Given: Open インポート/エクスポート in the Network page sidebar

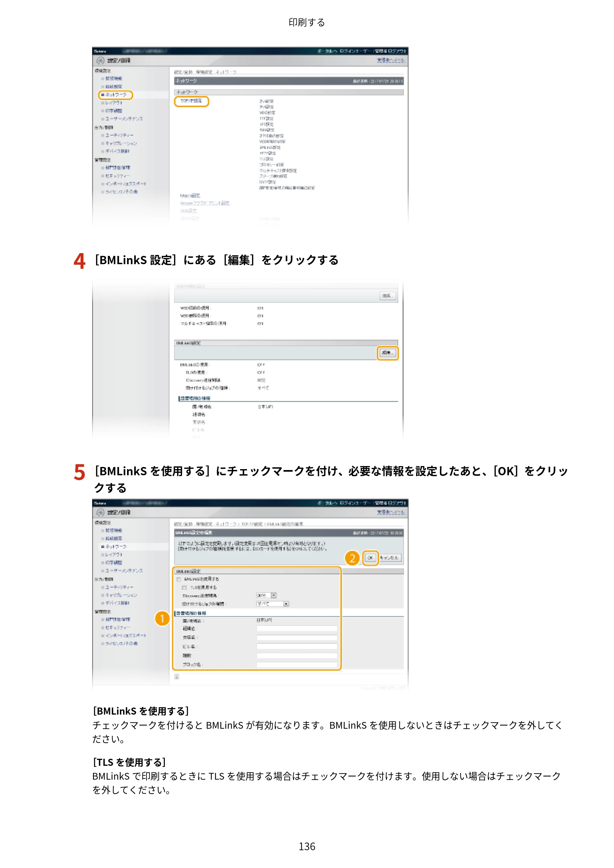Looking at the screenshot, I should point(126,184).
